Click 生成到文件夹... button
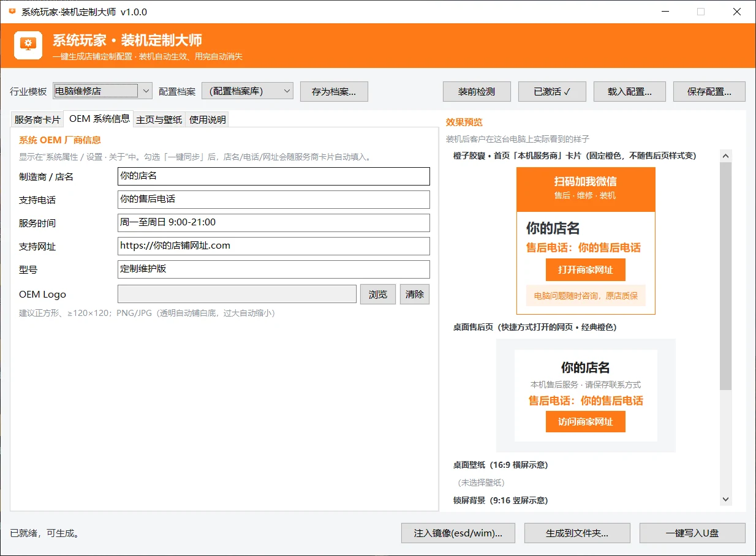Screen dimensions: 756x556 (x=577, y=533)
